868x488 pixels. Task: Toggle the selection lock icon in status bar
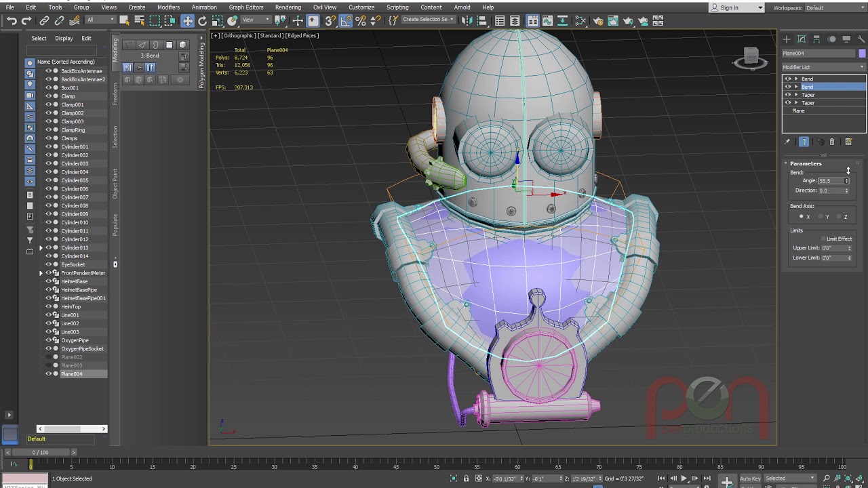click(466, 479)
